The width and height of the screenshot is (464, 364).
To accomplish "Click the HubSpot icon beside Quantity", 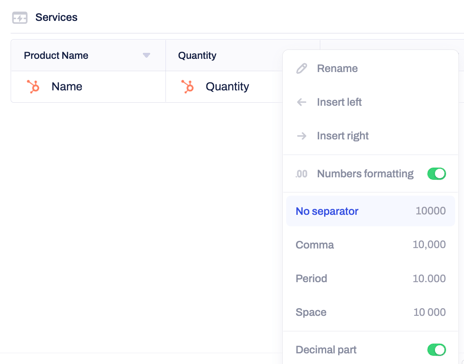I will tap(187, 87).
